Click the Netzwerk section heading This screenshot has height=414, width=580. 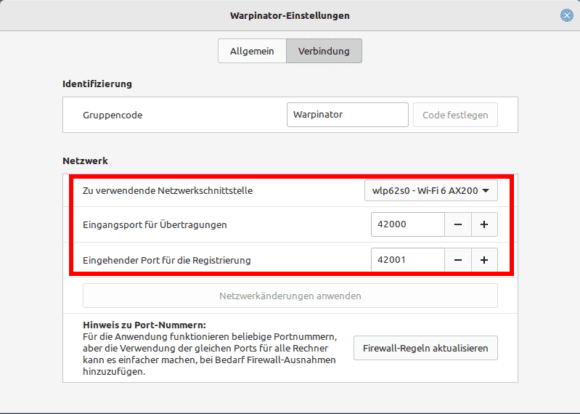85,161
